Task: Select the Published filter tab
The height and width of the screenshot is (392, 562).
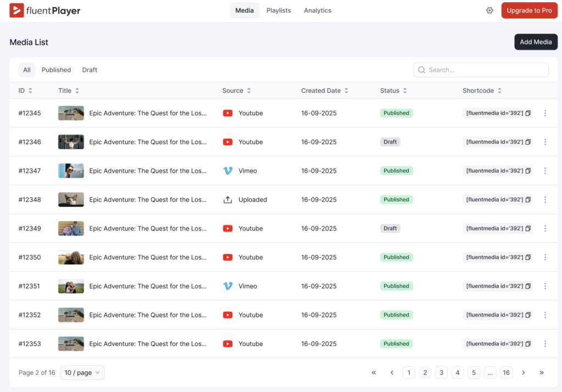Action: click(x=56, y=70)
